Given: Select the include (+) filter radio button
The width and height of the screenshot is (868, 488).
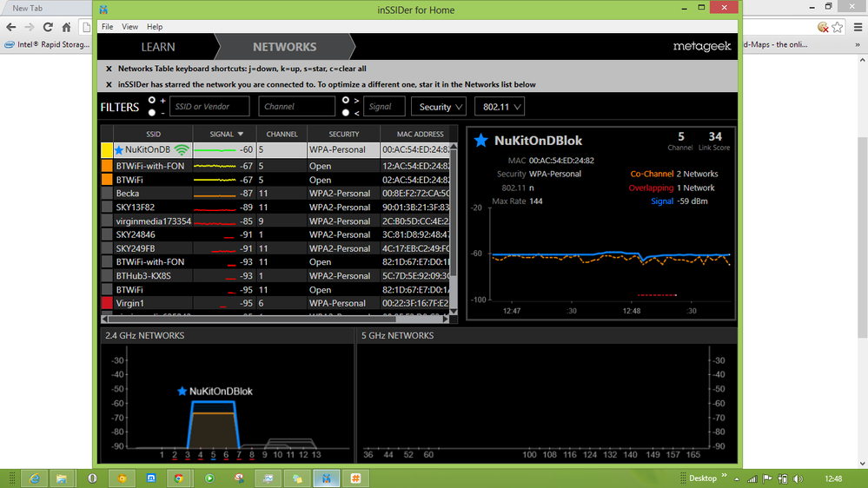Looking at the screenshot, I should [x=152, y=100].
